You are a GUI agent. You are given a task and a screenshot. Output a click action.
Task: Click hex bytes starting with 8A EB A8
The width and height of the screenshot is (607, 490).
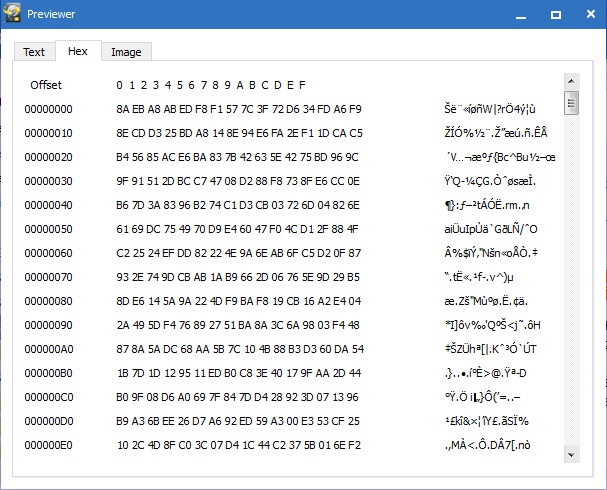coord(239,109)
